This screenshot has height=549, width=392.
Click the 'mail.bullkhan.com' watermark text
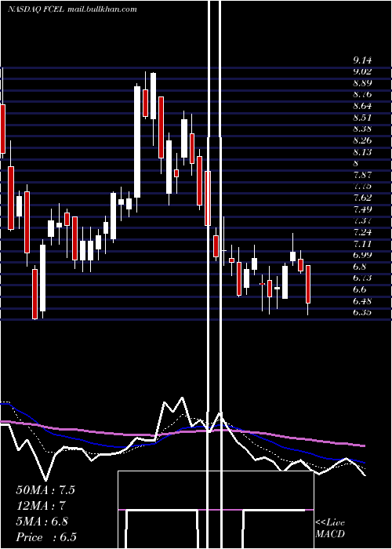[101, 9]
